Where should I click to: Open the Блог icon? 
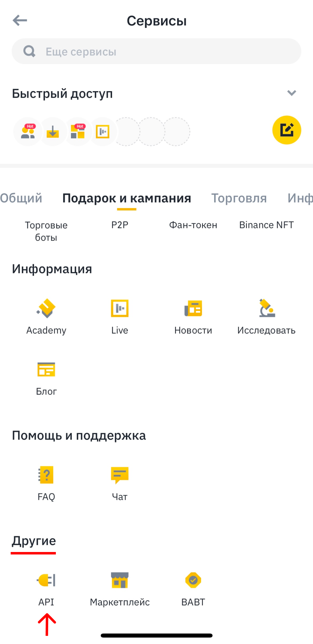tap(46, 370)
